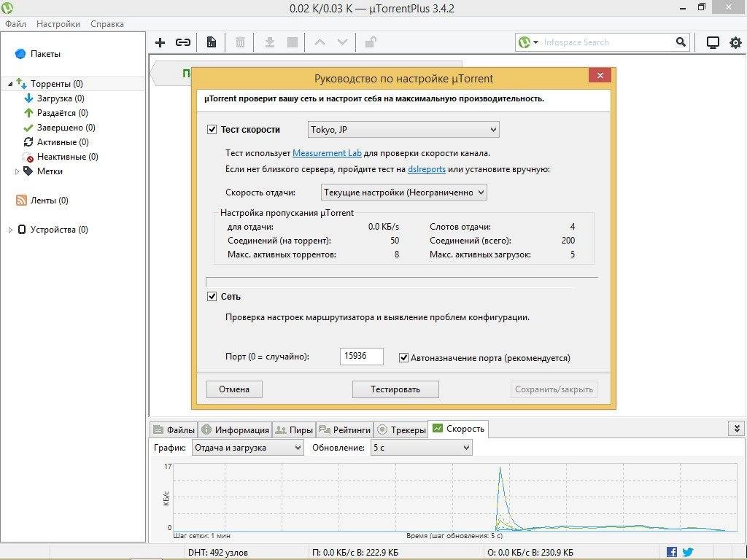747x560 pixels.
Task: Click the Create New Torrent icon
Action: coord(211,42)
